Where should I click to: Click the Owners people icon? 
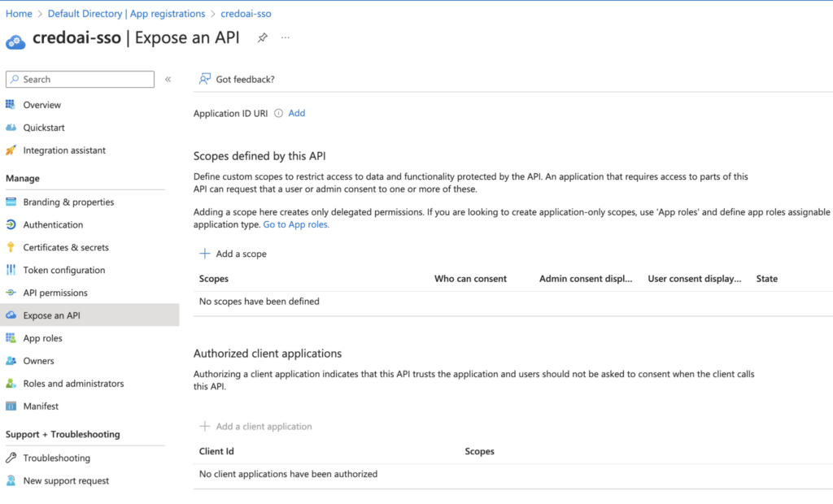11,361
